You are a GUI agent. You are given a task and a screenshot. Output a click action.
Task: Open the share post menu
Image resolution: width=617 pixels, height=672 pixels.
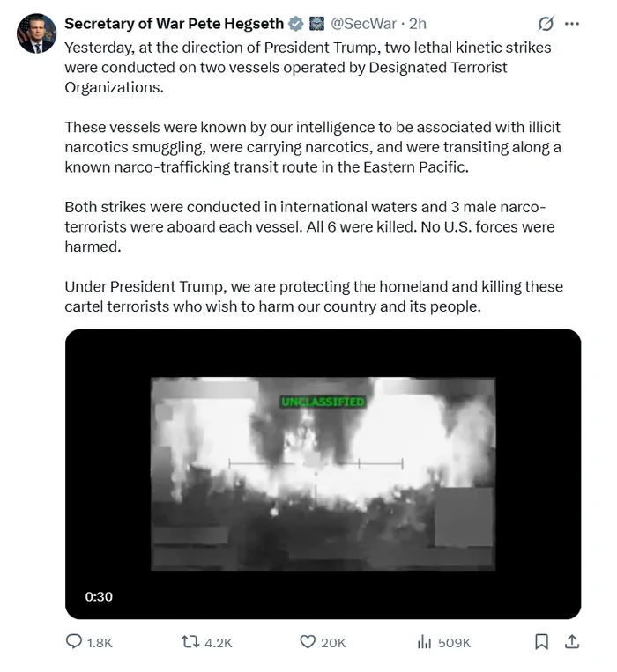571,642
